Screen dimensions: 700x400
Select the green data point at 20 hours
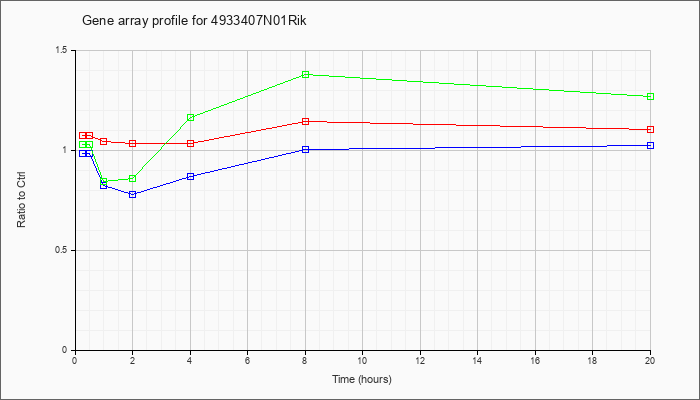click(x=650, y=96)
